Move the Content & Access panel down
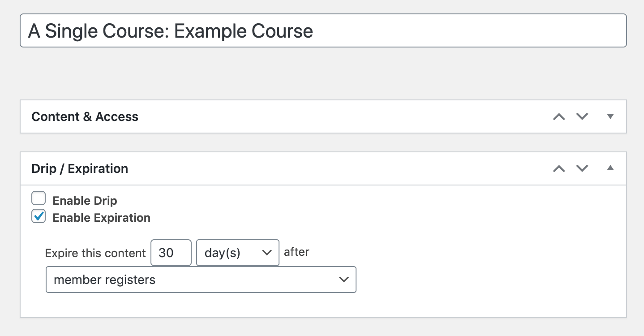 582,116
